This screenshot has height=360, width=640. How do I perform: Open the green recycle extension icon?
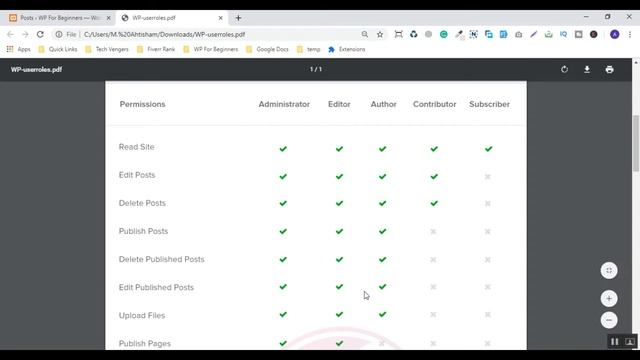point(413,34)
